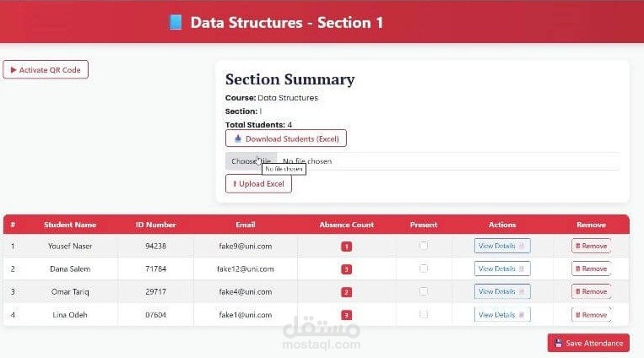This screenshot has width=644, height=358.
Task: Click the No file chosen label
Action: pyautogui.click(x=307, y=161)
